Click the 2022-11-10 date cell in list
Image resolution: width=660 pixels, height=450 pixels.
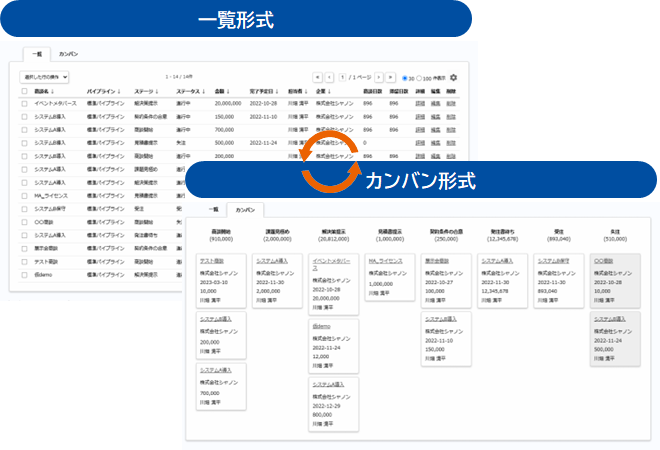(263, 117)
